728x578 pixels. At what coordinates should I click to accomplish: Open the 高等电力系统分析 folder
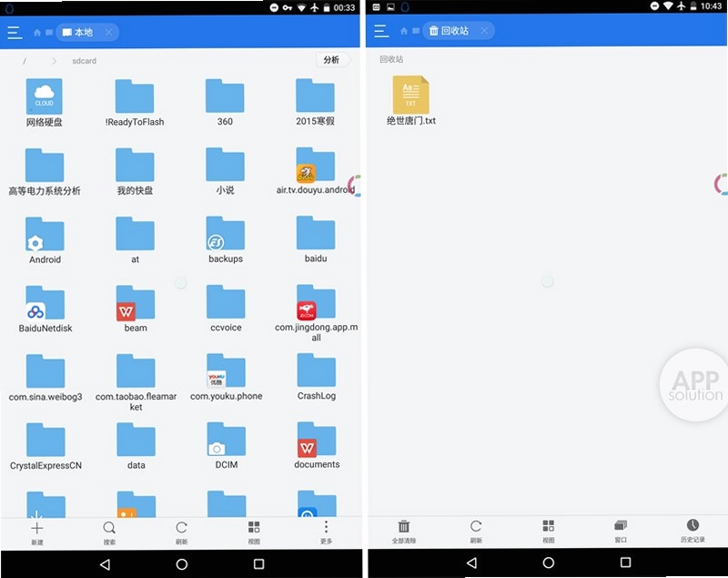pyautogui.click(x=45, y=172)
